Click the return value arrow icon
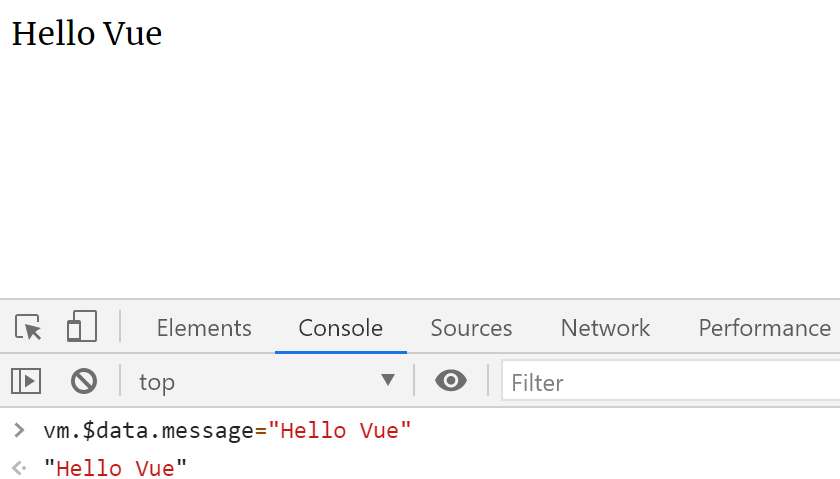This screenshot has height=479, width=840. coord(19,468)
